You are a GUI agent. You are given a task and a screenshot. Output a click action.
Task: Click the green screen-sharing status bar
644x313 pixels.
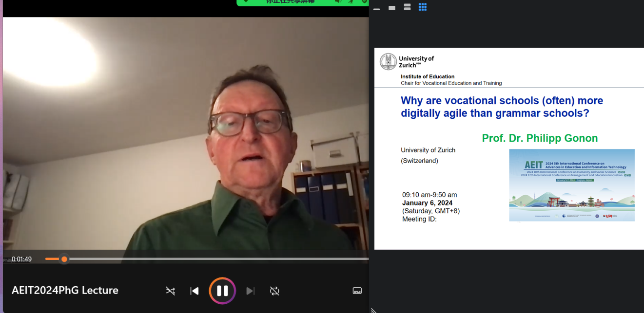(303, 2)
